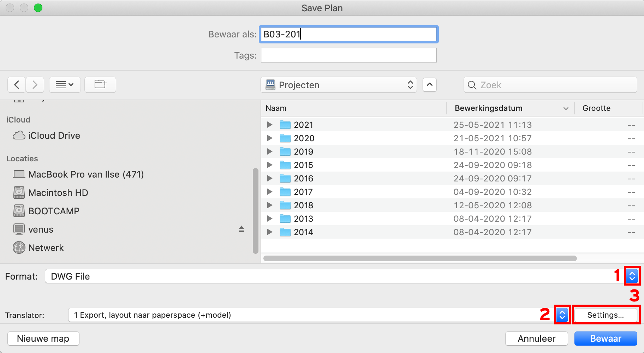Click the Bewaar als filename field
The width and height of the screenshot is (644, 353).
349,34
